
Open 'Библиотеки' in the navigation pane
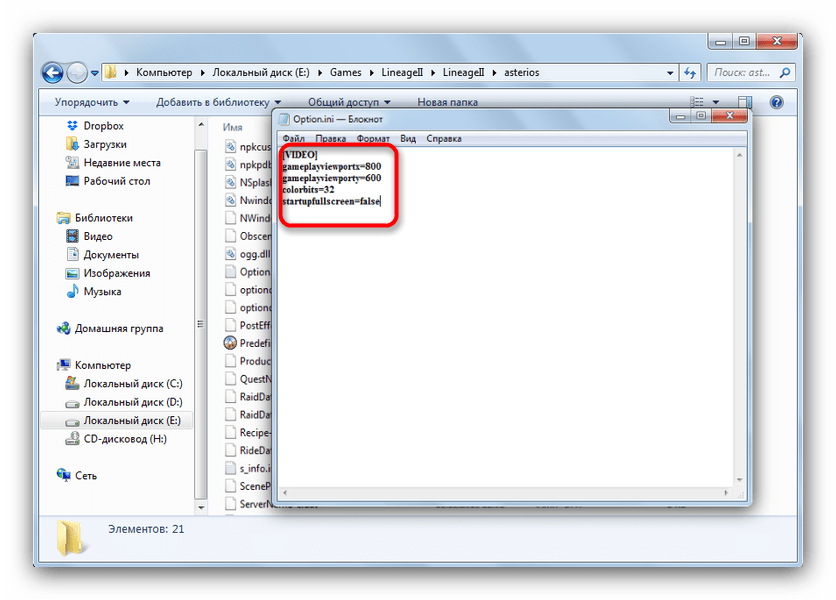pyautogui.click(x=95, y=218)
